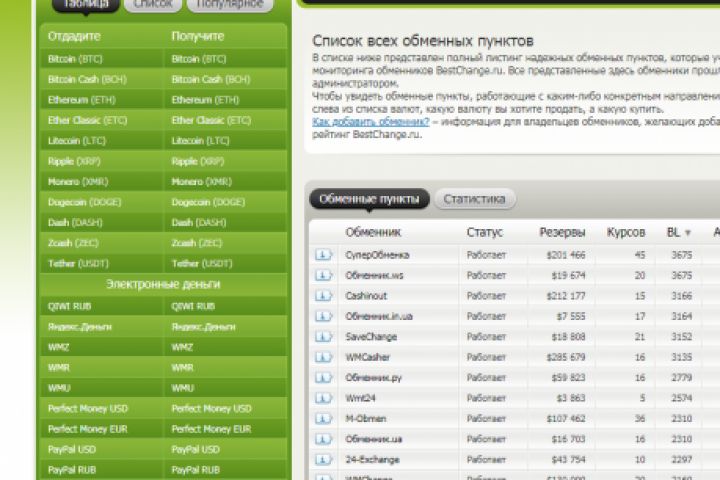Click info icon for WMCasher row
This screenshot has width=720, height=480.
(x=323, y=357)
